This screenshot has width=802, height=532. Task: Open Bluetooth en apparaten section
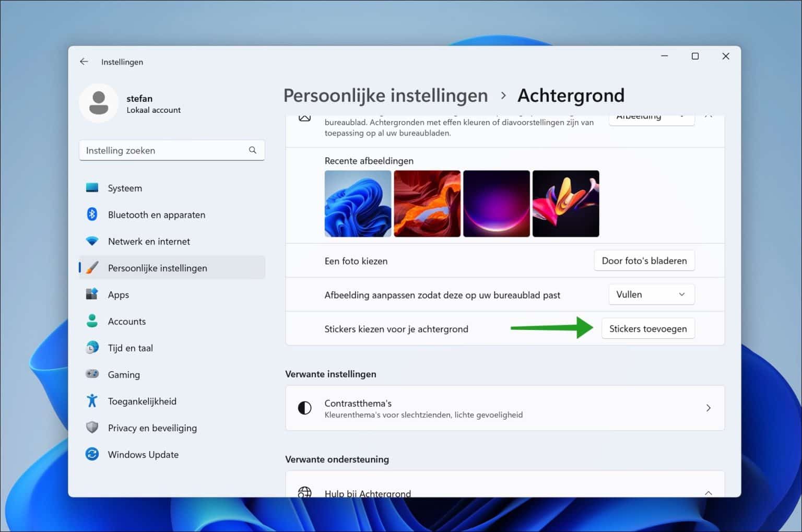click(156, 215)
